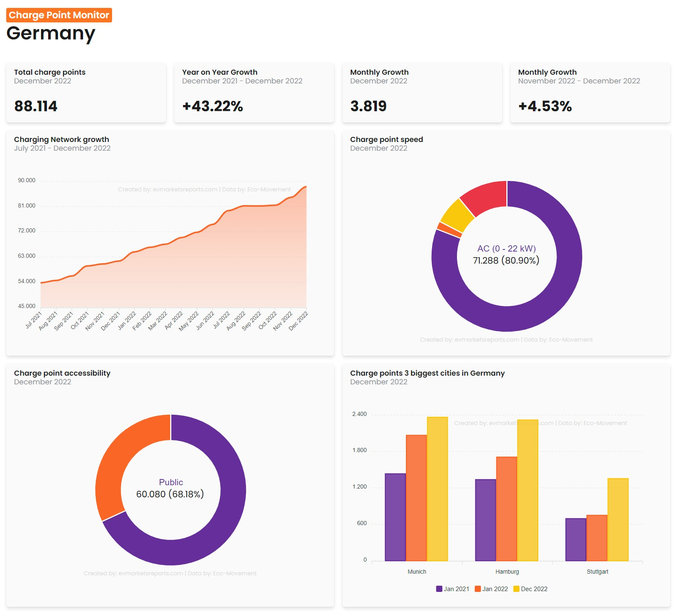Click the Charge Point Monitor orange badge
The height and width of the screenshot is (616, 679).
(x=59, y=15)
